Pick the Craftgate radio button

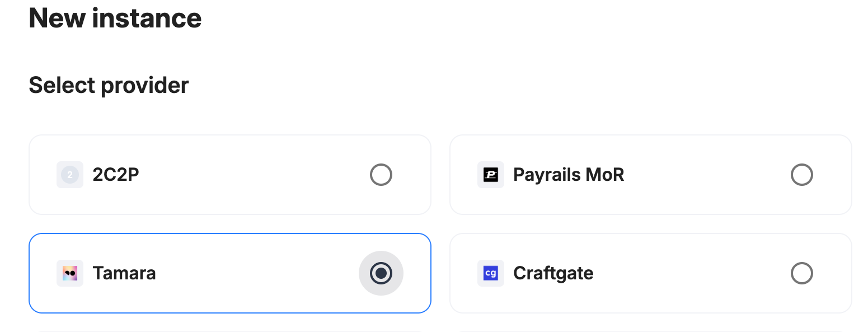click(x=802, y=273)
